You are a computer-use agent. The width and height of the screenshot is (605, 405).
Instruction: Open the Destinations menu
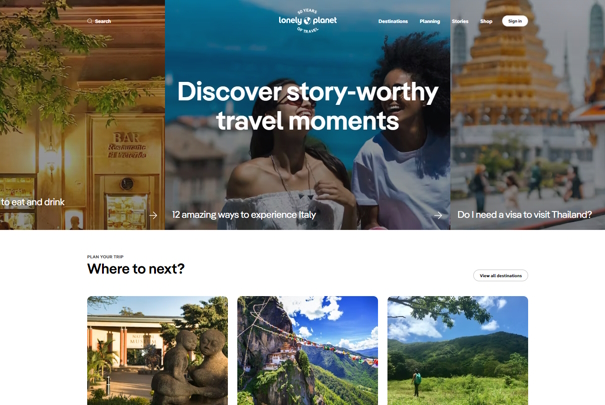tap(393, 21)
